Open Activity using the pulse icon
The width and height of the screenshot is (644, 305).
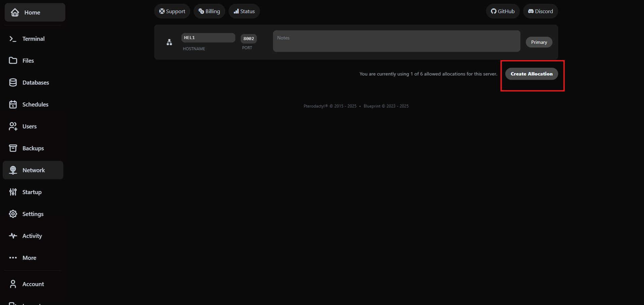tap(13, 236)
